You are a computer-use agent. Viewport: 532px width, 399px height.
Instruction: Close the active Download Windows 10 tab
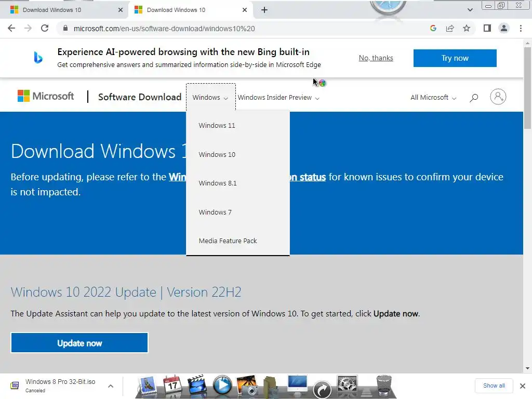tap(245, 10)
